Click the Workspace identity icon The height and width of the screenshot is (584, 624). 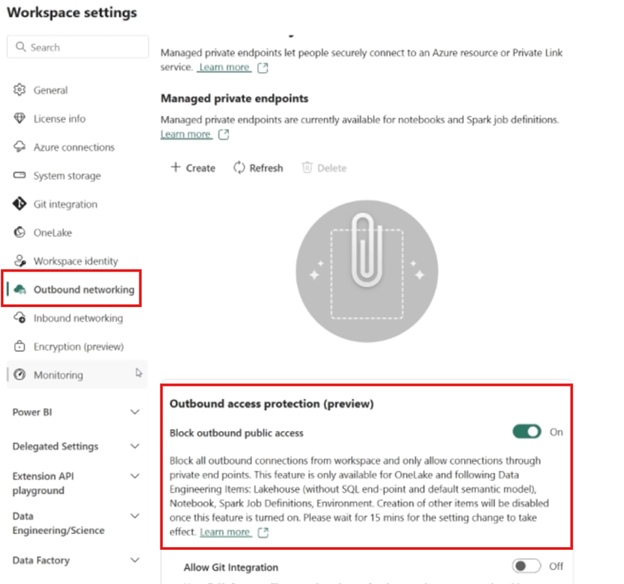tap(19, 261)
